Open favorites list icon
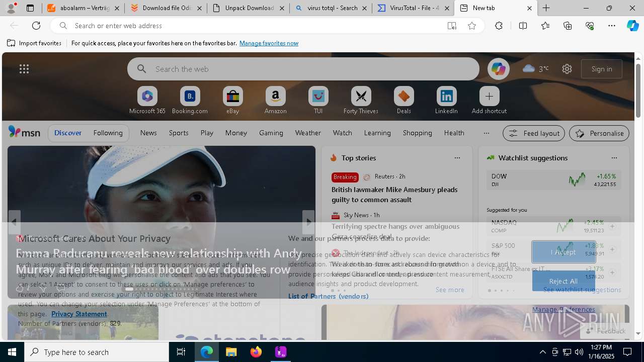This screenshot has width=644, height=362. point(545,26)
